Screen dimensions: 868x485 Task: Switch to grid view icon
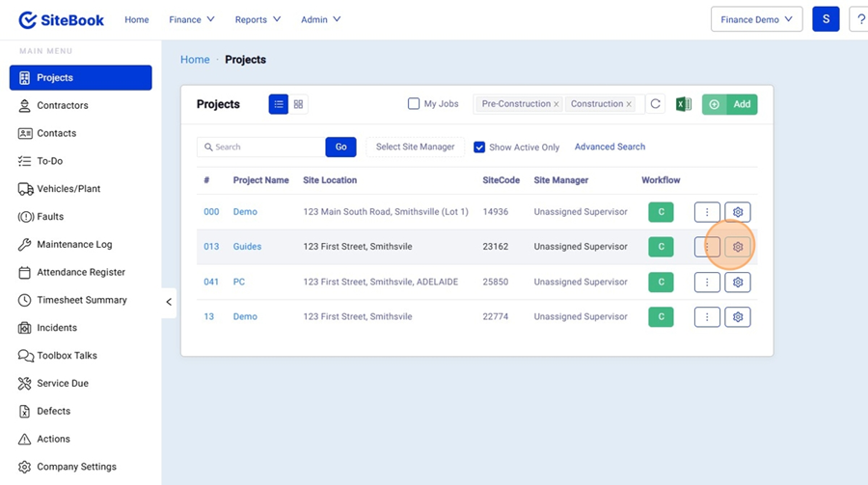299,104
